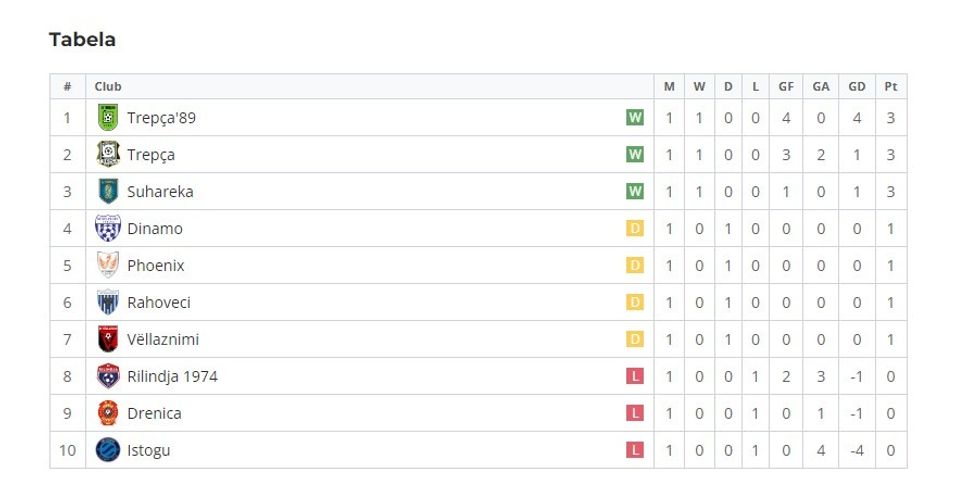980x497 pixels.
Task: Sort table by the GD column header
Action: coord(857,87)
